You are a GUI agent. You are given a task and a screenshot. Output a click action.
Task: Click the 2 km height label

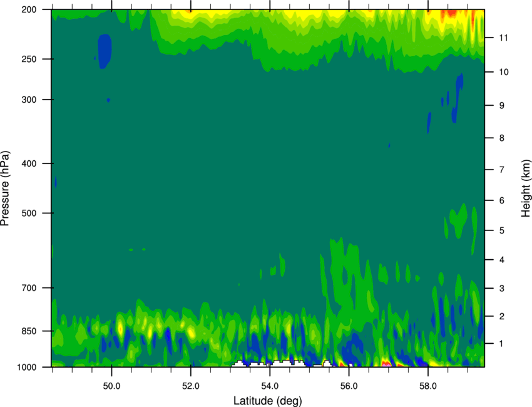(x=502, y=316)
